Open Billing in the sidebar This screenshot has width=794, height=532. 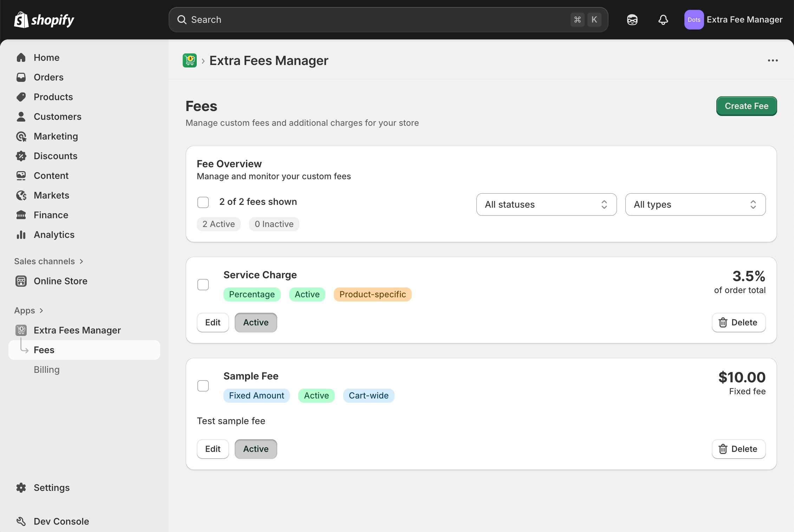(x=47, y=370)
